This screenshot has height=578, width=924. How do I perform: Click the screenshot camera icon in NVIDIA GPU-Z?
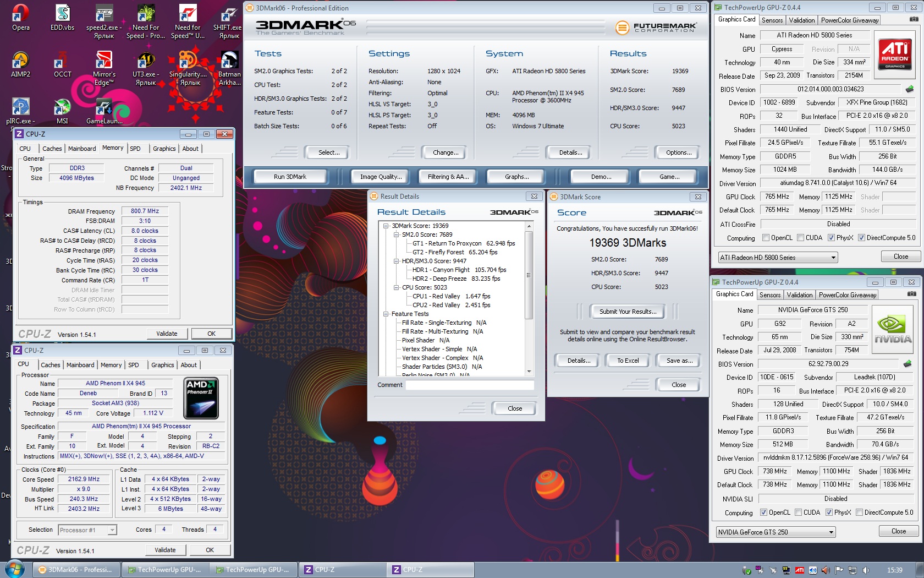pyautogui.click(x=912, y=294)
